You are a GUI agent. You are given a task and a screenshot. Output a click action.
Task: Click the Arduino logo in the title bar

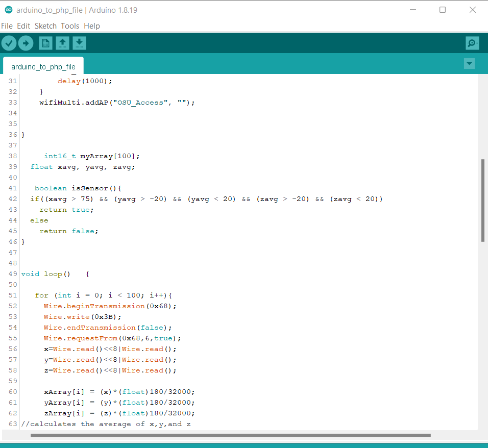[8, 10]
